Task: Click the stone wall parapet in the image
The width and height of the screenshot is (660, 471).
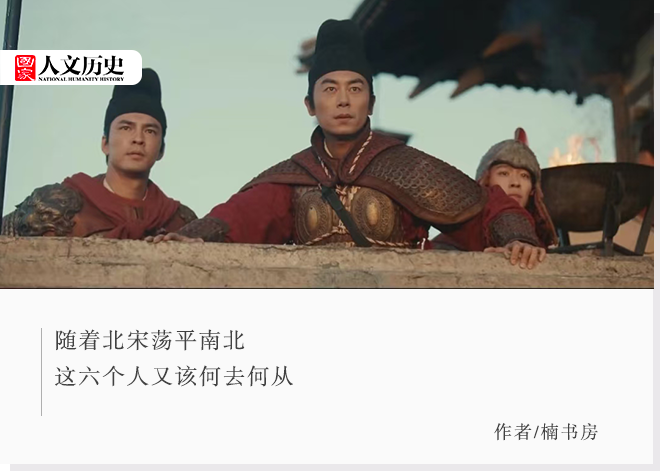Action: tap(327, 263)
